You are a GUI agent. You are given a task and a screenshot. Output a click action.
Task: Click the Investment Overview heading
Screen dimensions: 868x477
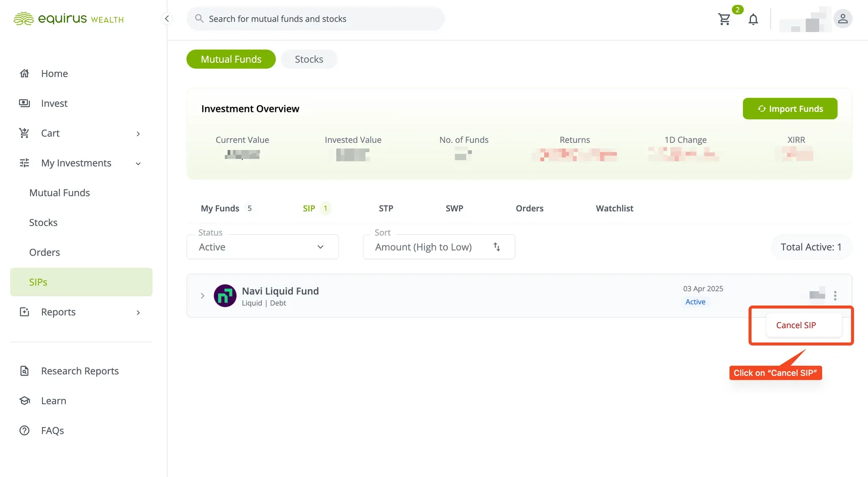(x=250, y=109)
